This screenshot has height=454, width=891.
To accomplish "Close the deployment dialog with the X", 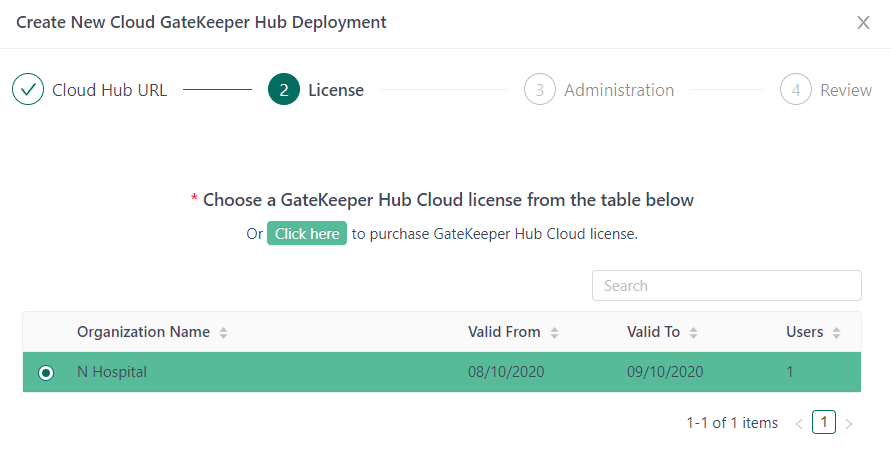I will [863, 23].
